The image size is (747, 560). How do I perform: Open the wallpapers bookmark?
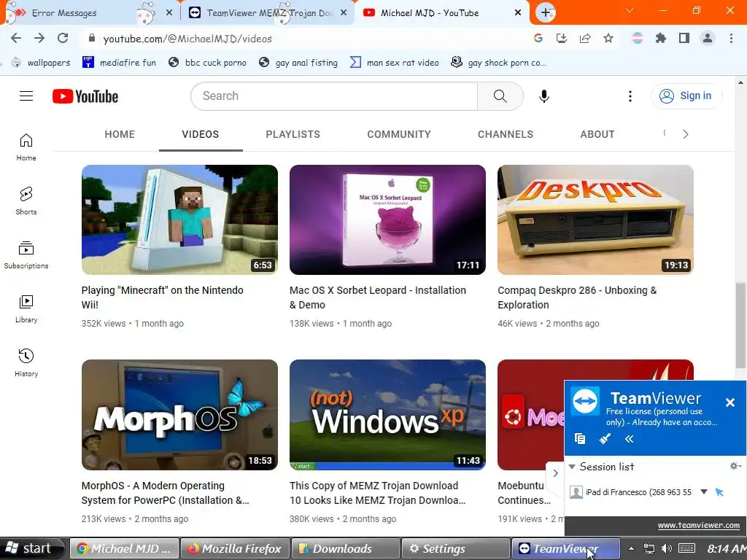pyautogui.click(x=41, y=63)
